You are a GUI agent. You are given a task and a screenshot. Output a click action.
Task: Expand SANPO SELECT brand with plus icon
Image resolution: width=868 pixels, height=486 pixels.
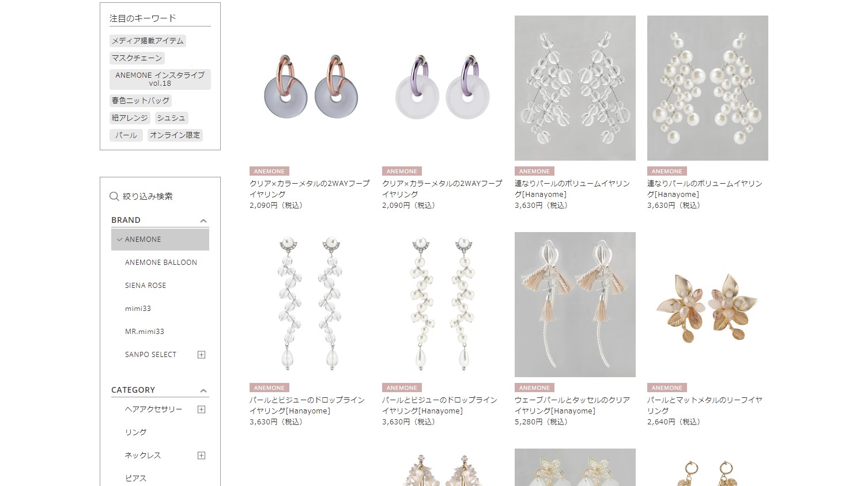point(201,355)
